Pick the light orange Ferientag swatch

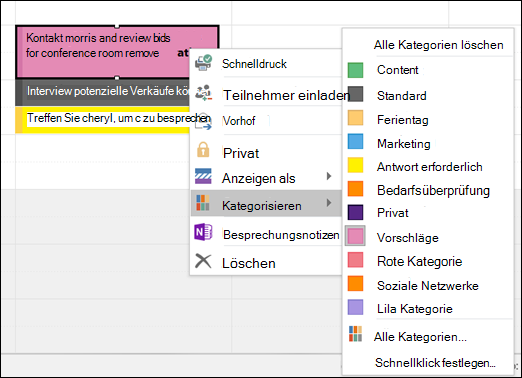[355, 118]
